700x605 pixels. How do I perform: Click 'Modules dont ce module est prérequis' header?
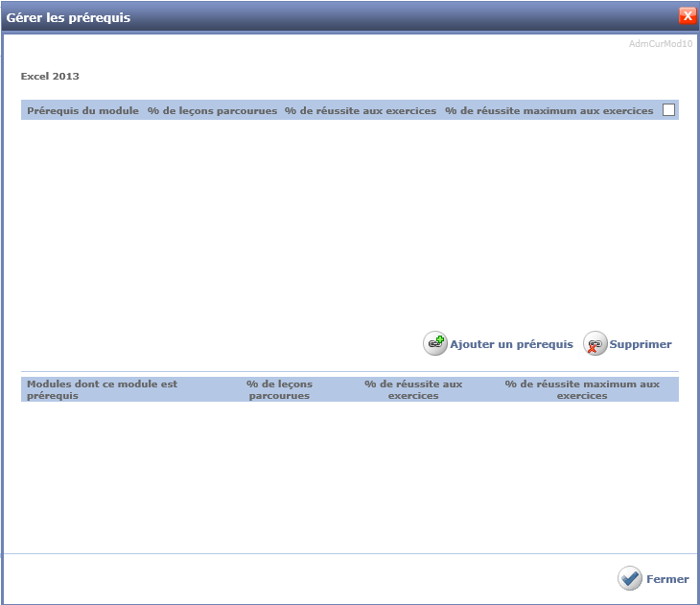(102, 389)
